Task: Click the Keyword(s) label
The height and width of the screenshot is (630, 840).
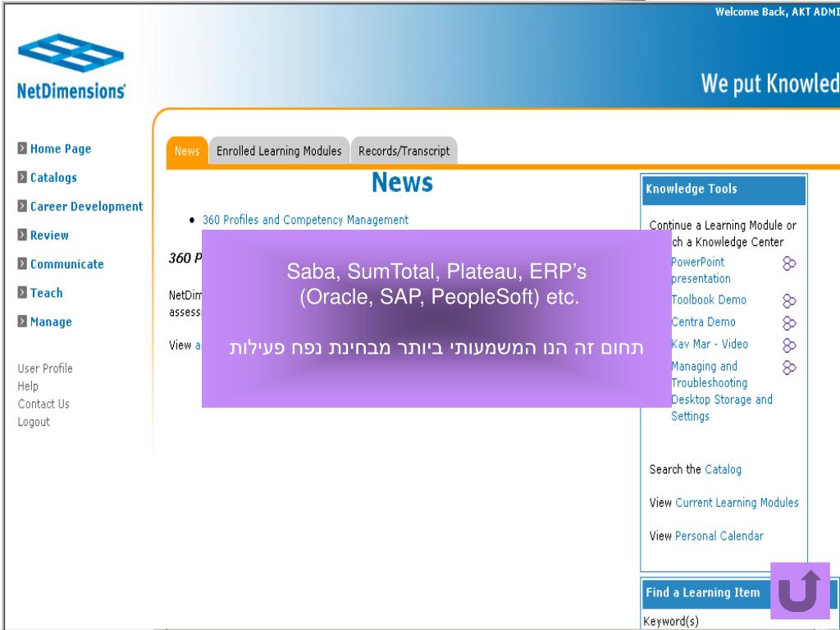Action: point(671,622)
